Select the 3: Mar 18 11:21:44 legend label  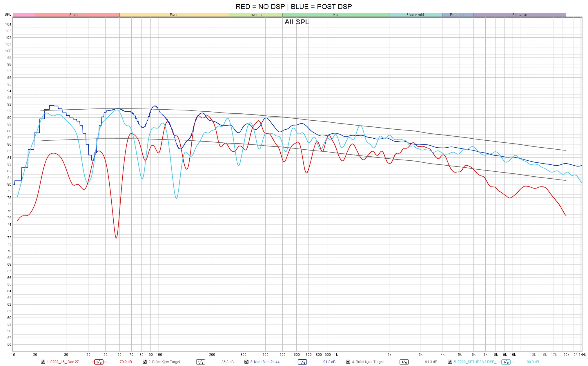[x=265, y=362]
